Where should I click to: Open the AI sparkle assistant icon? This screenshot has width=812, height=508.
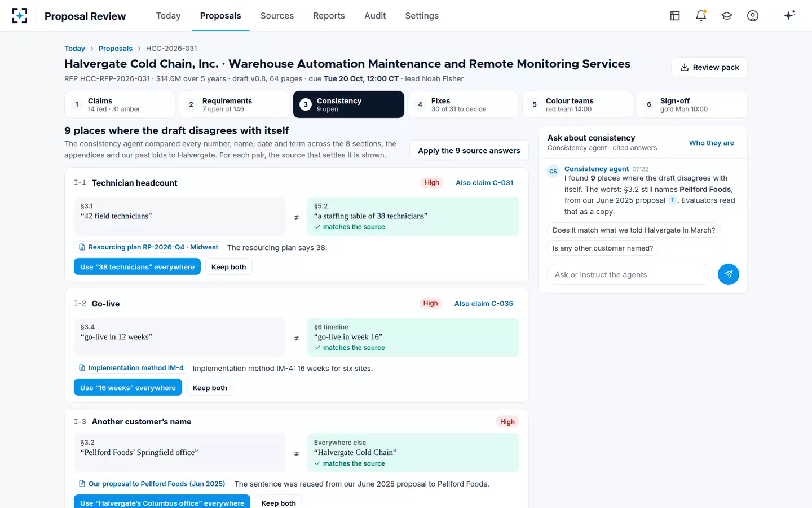(x=789, y=15)
